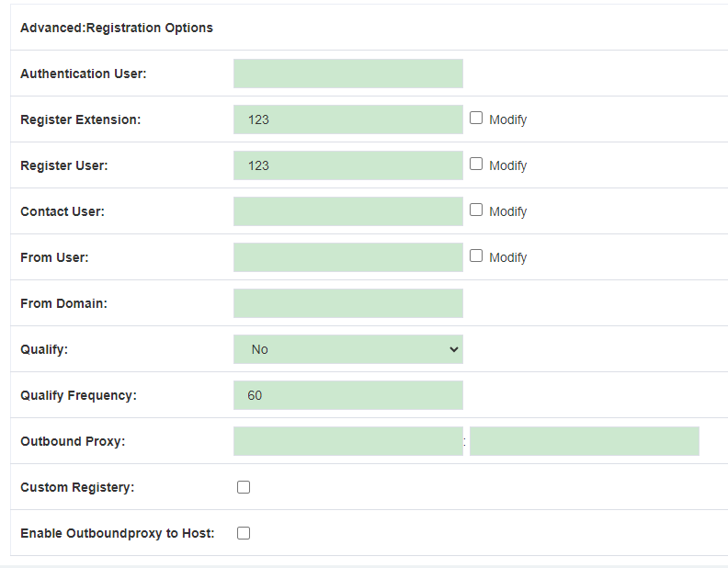Focus the From Domain text field
728x568 pixels.
(348, 303)
